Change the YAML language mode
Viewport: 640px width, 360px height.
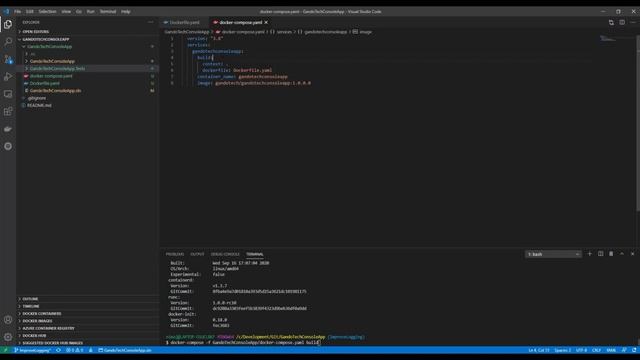coord(611,350)
